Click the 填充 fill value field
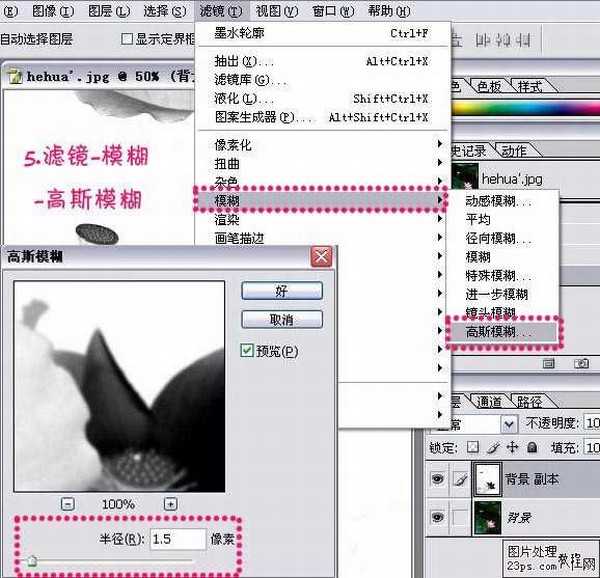 [592, 448]
